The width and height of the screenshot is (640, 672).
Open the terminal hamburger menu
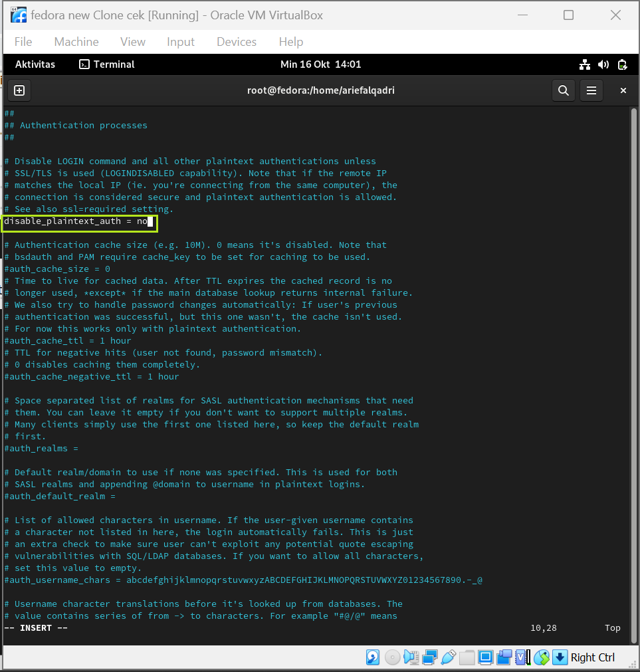[591, 90]
